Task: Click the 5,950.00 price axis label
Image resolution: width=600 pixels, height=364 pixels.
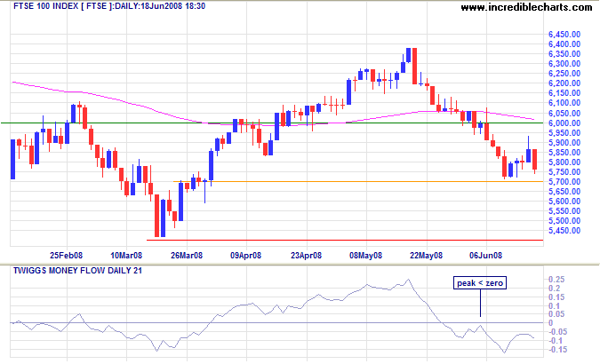Action: click(564, 132)
